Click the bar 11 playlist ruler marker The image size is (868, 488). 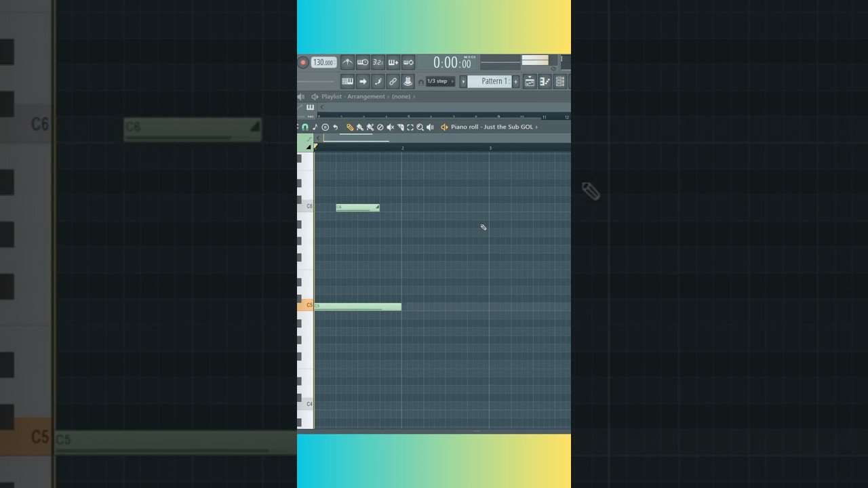[x=544, y=117]
